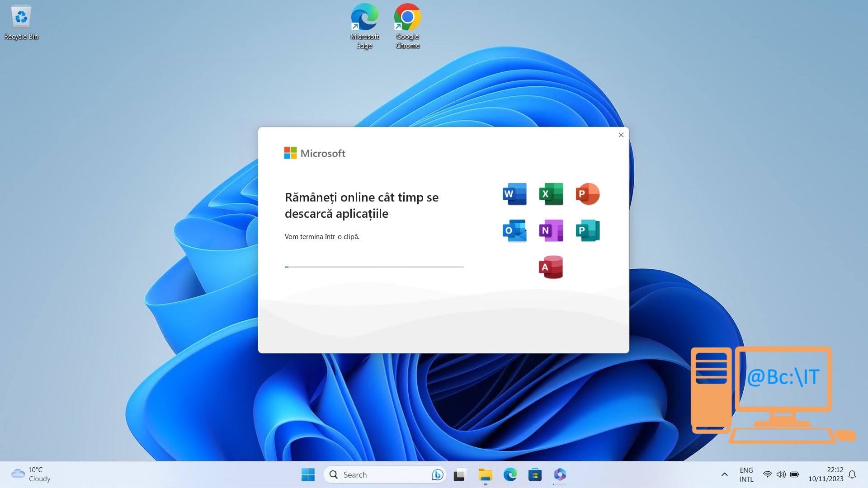Open the Windows Start menu
This screenshot has width=868, height=488.
click(x=308, y=474)
